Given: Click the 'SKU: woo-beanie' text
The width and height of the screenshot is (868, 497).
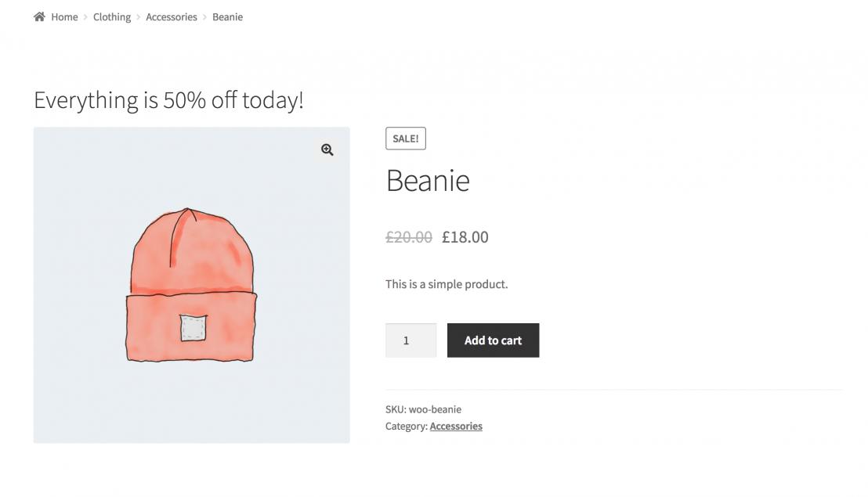Looking at the screenshot, I should click(423, 409).
